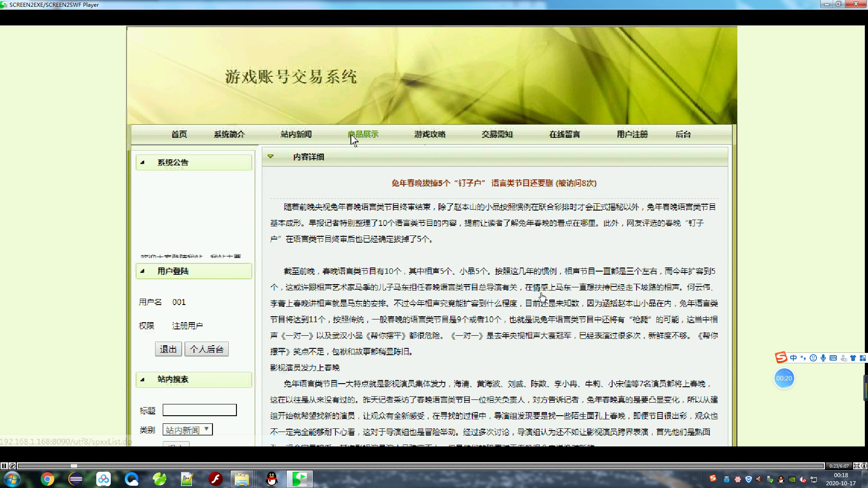Open Notepad++ from the taskbar
Screen dimensions: 868x488
187,479
